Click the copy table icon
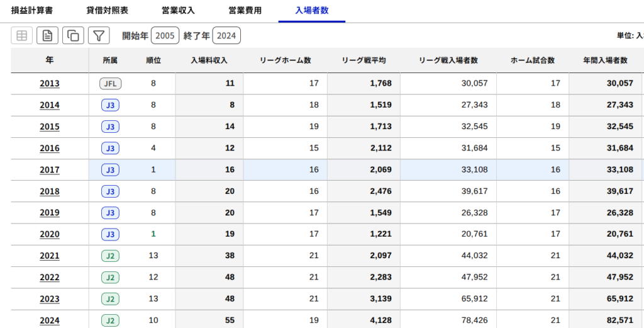 pyautogui.click(x=73, y=36)
